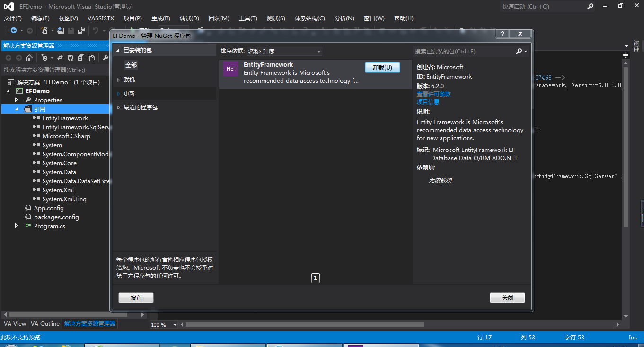Click the Sync with Active Document icon
Image resolution: width=644 pixels, height=347 pixels.
pos(60,58)
